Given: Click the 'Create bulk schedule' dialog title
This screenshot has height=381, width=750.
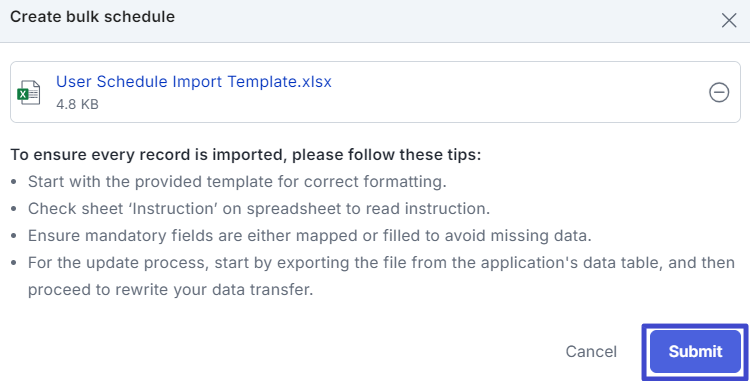Looking at the screenshot, I should click(92, 17).
